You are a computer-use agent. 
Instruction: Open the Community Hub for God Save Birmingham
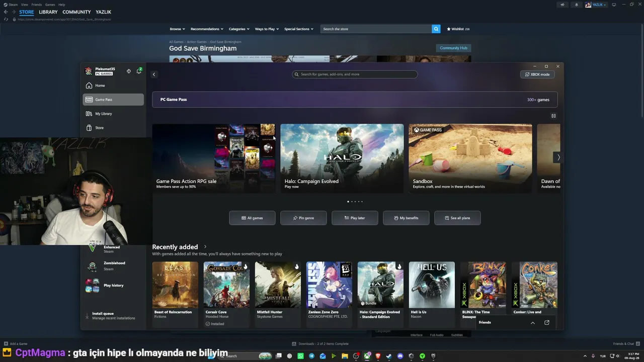pyautogui.click(x=453, y=48)
